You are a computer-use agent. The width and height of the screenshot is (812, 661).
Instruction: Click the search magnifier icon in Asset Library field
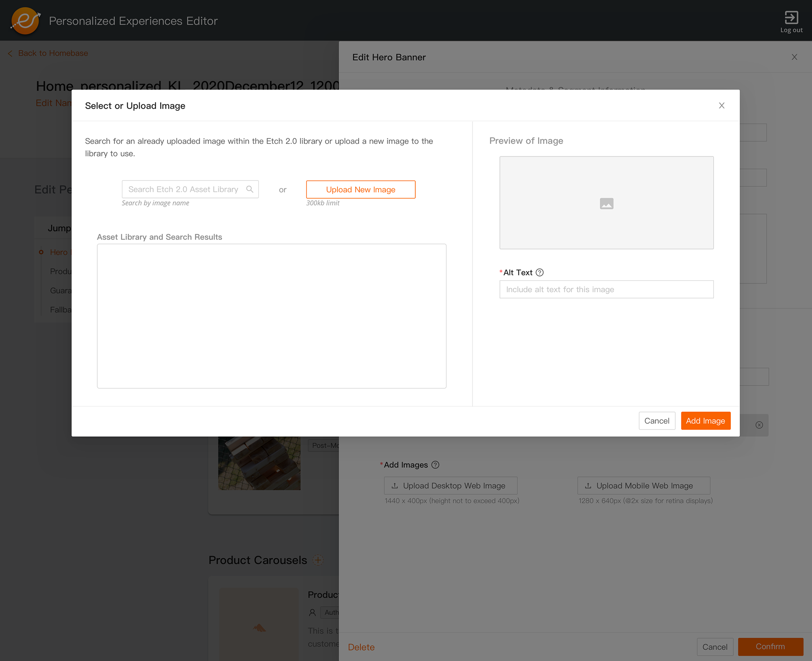[x=250, y=189]
